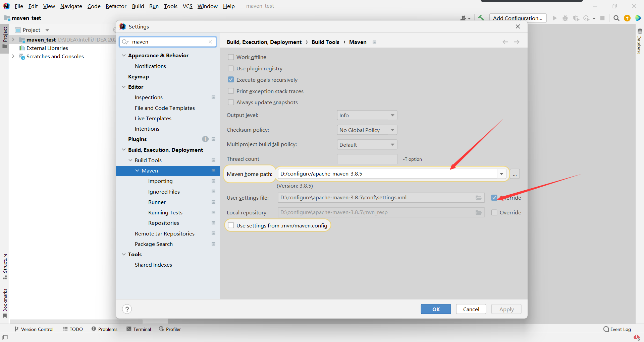Open the Refactor menu
The height and width of the screenshot is (342, 644).
116,6
